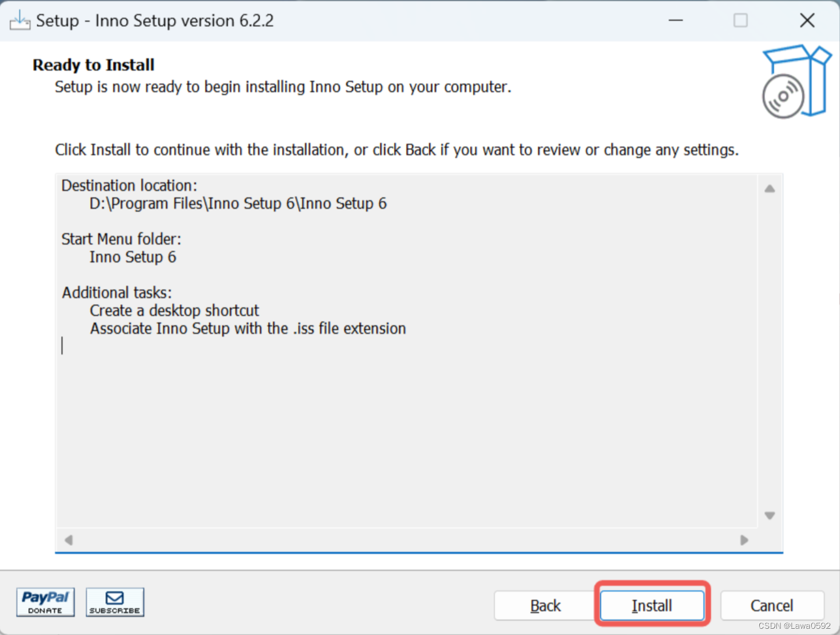Select the Destination location text line
Screen dimensions: 840x635
(128, 185)
